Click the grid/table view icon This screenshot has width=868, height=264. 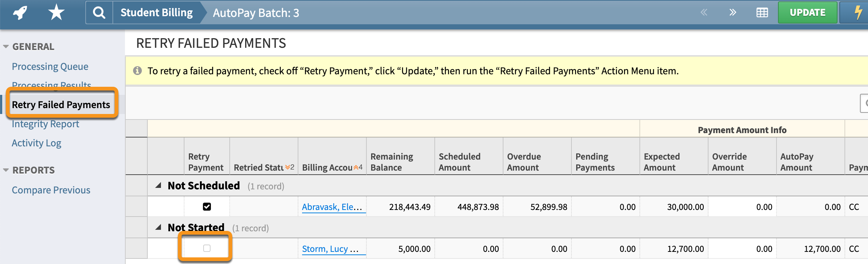point(762,12)
